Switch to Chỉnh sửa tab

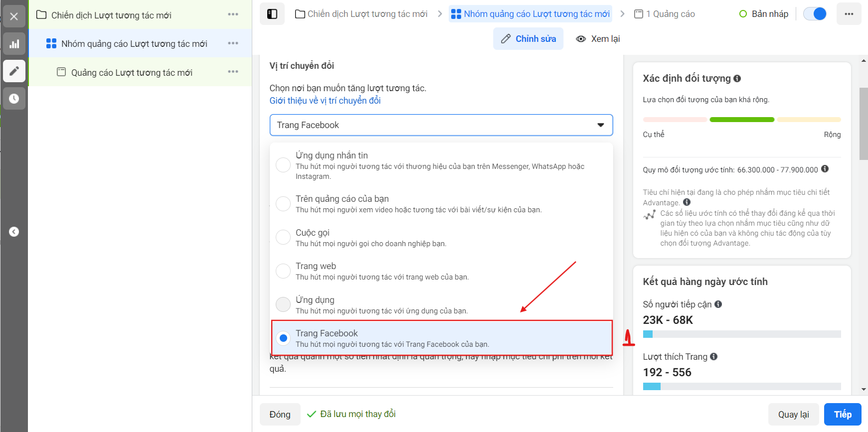click(528, 39)
